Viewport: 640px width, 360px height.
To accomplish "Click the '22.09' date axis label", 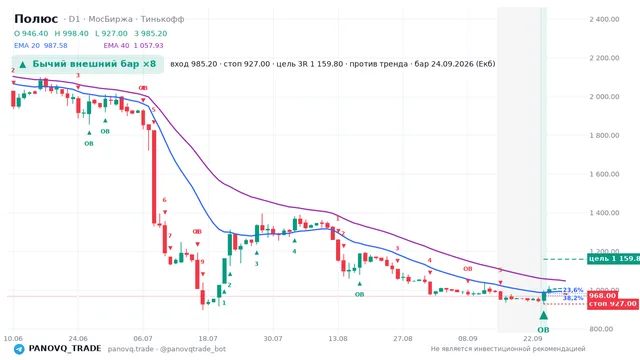I will pyautogui.click(x=533, y=338).
